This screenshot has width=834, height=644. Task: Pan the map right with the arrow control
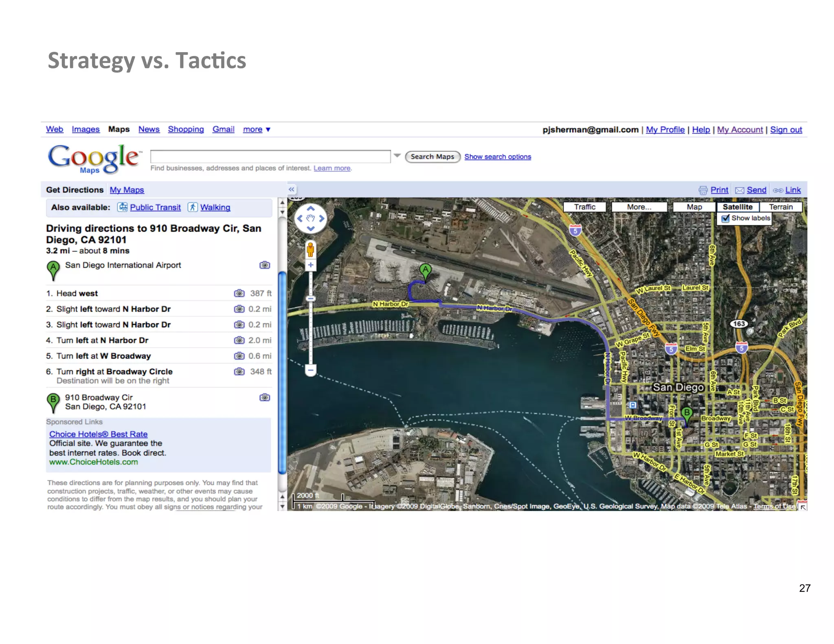(322, 219)
